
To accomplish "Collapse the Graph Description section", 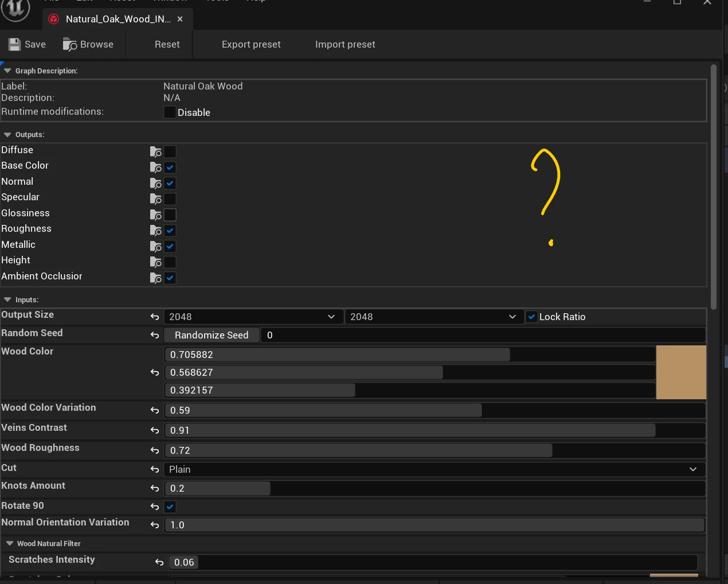I will click(x=7, y=71).
